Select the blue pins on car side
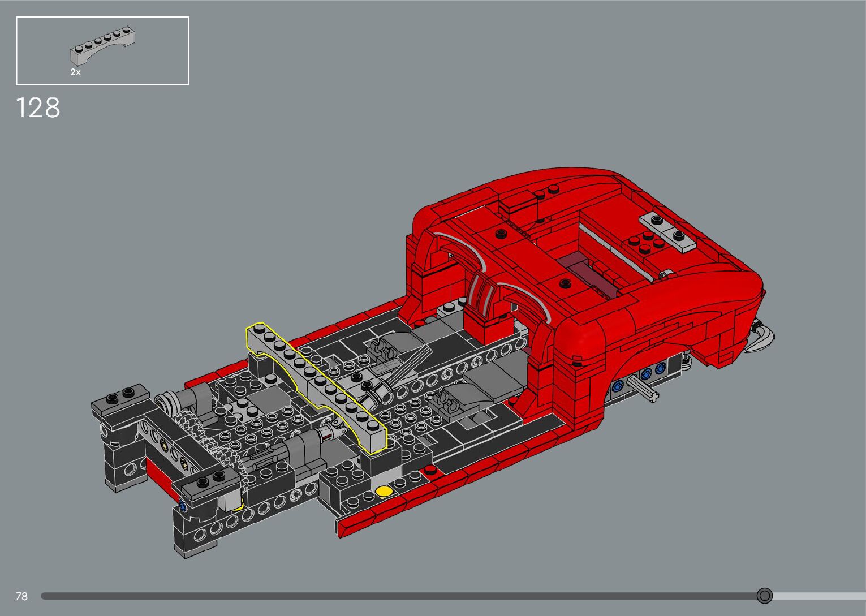The height and width of the screenshot is (616, 866). click(645, 374)
